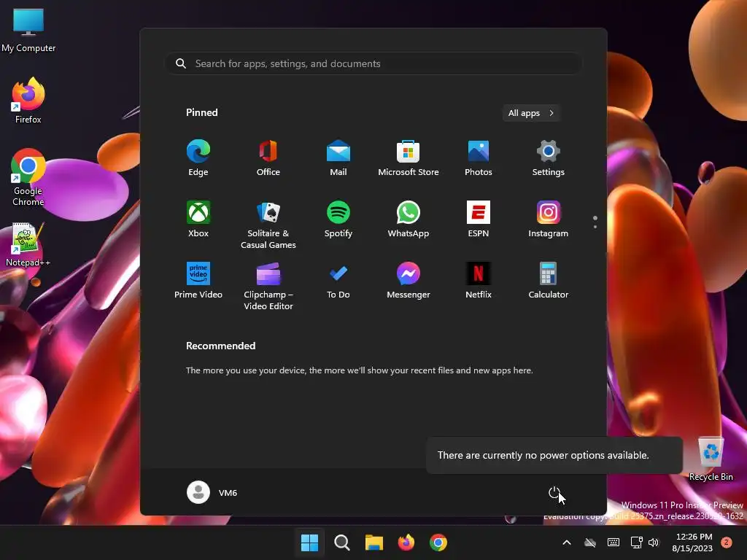
Task: Select Google Chrome desktop shortcut
Action: pyautogui.click(x=28, y=177)
